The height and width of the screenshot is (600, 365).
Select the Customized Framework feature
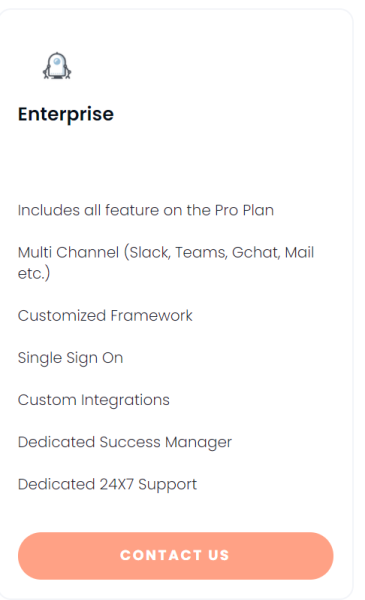(x=105, y=316)
